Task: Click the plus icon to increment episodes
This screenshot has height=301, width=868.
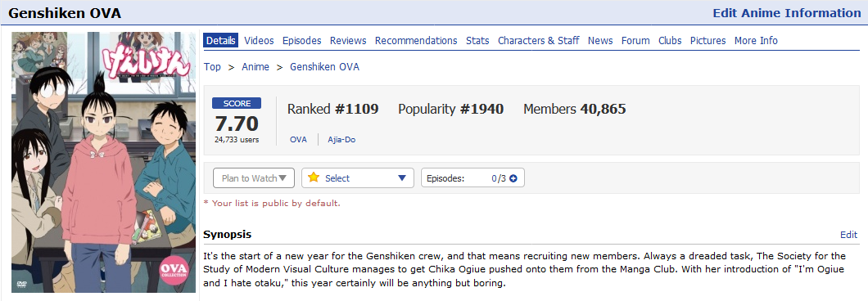Action: point(513,178)
